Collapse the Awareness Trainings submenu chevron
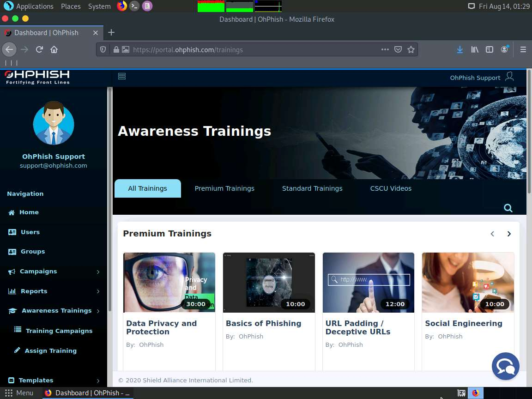 pos(98,311)
